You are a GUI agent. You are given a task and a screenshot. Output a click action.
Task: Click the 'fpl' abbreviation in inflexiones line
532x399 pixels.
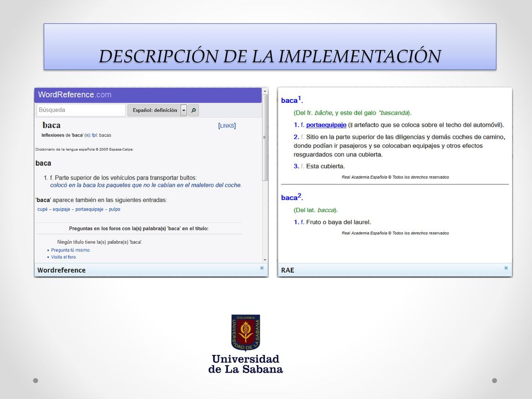point(95,135)
